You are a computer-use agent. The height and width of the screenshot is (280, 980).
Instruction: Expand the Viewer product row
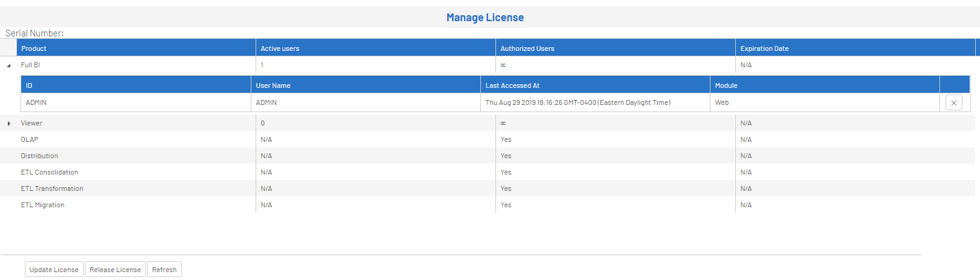(8, 124)
